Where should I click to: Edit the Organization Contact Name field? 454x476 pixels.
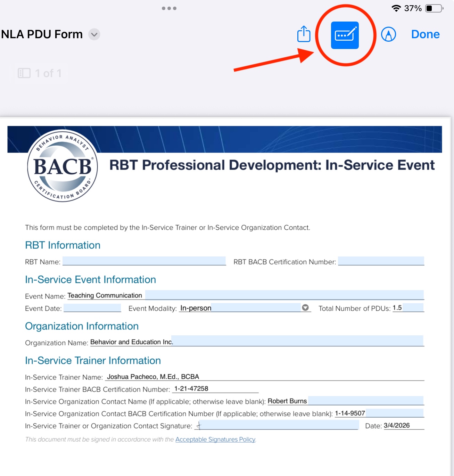(x=346, y=401)
